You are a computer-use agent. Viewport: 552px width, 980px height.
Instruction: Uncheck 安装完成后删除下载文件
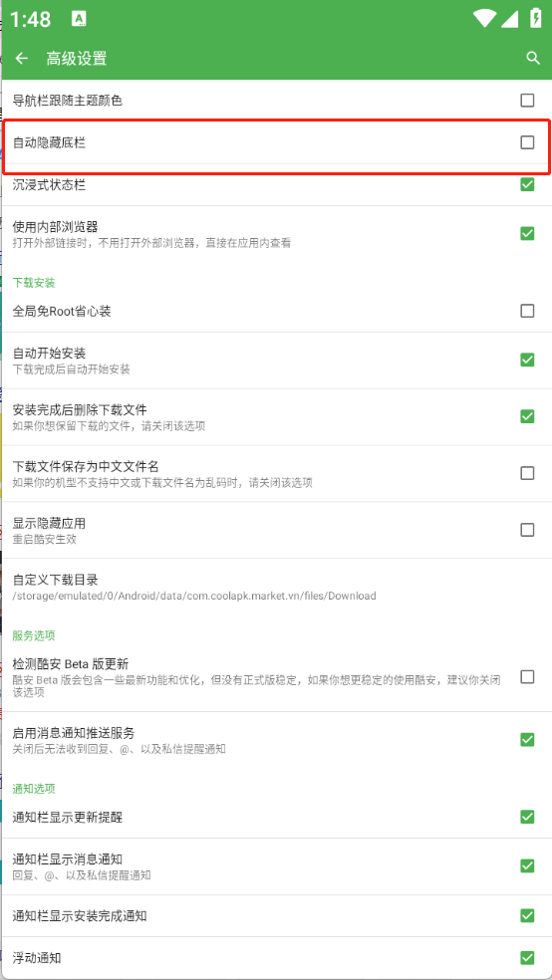(527, 416)
